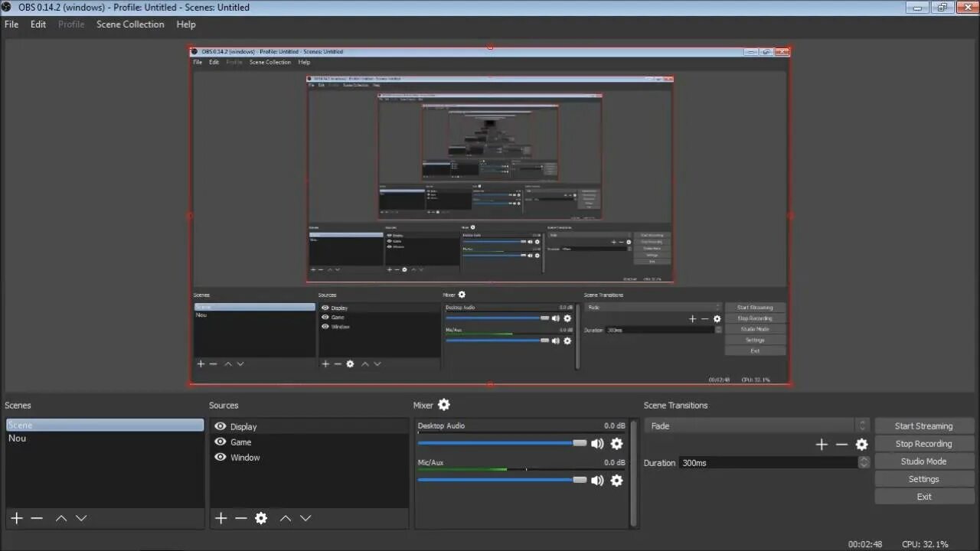This screenshot has height=551, width=980.
Task: Maximize the OBS window
Action: coord(942,7)
